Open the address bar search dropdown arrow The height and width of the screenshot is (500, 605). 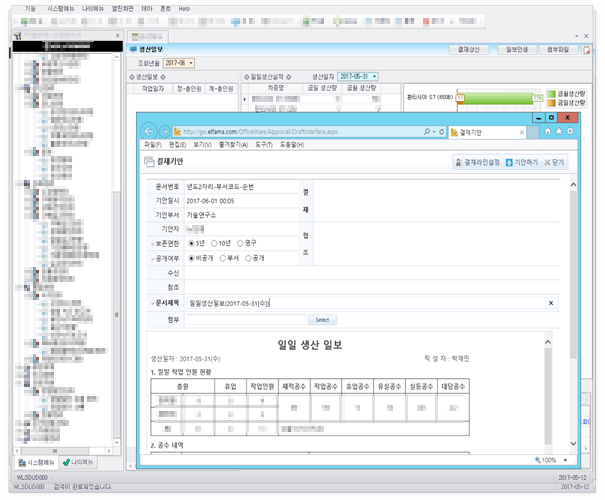[434, 132]
